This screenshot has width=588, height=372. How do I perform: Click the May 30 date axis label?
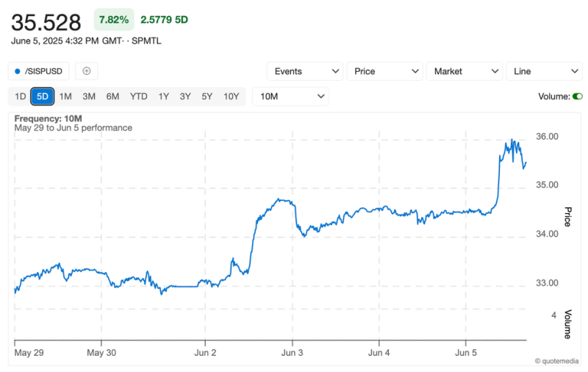(101, 352)
